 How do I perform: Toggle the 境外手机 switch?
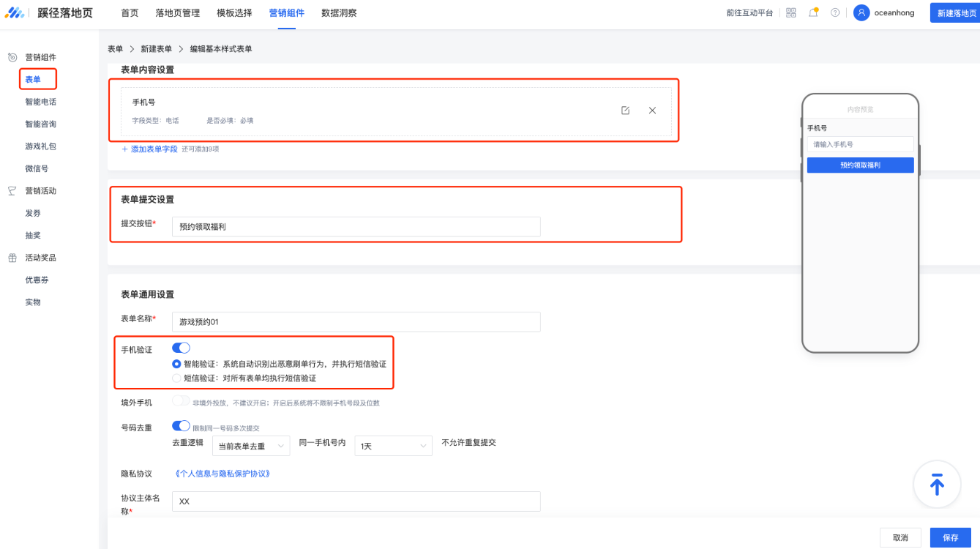click(181, 400)
